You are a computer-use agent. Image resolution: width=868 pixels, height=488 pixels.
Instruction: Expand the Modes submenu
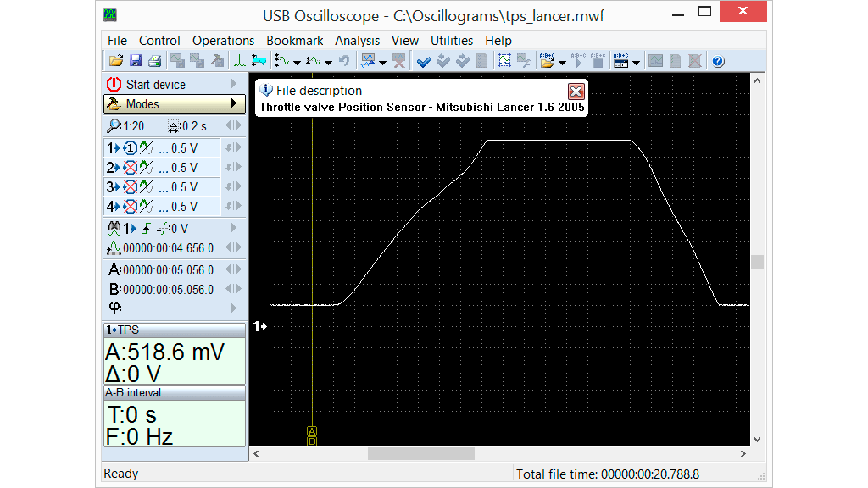234,103
